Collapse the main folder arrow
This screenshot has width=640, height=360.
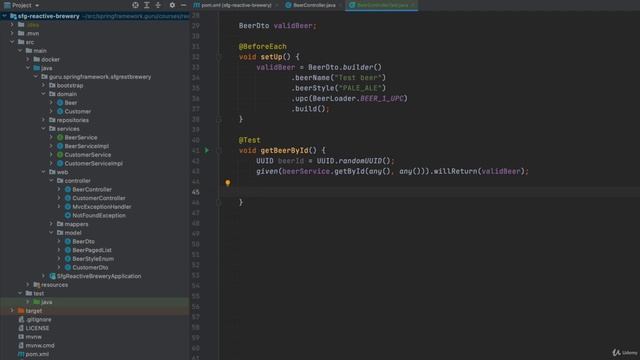click(x=20, y=51)
